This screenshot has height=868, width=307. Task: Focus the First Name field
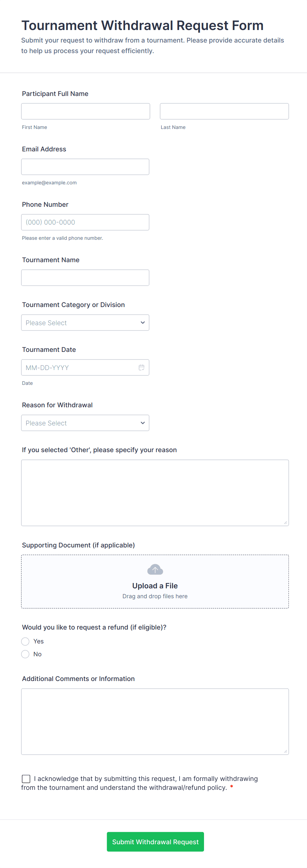click(85, 111)
